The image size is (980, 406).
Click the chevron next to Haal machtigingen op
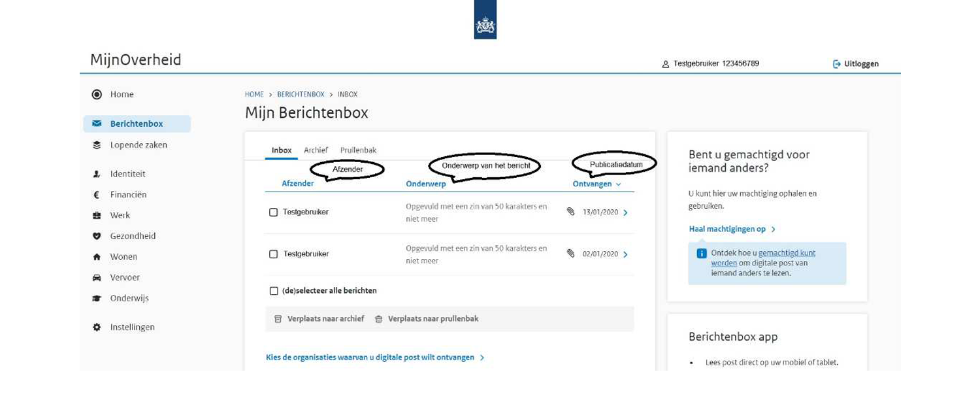pos(773,229)
